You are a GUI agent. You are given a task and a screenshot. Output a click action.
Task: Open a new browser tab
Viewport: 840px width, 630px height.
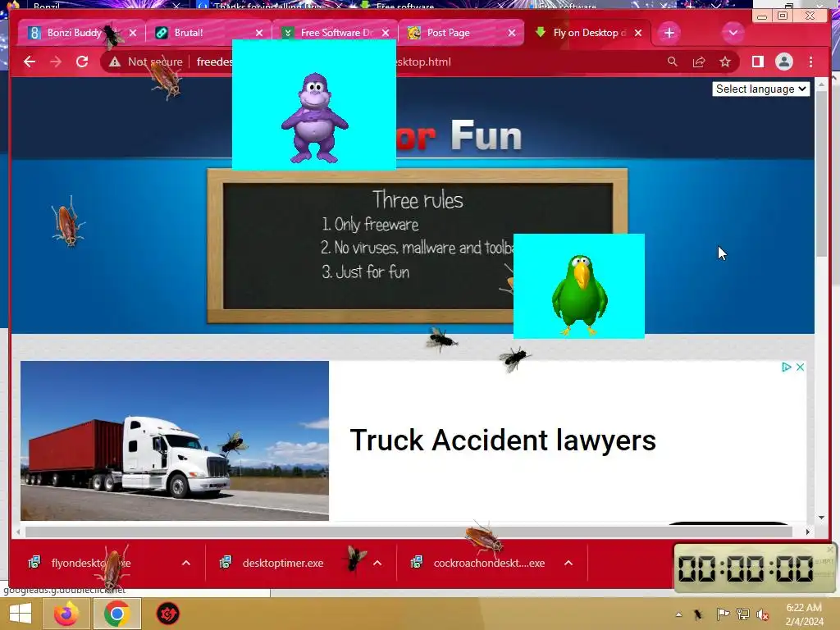(669, 33)
